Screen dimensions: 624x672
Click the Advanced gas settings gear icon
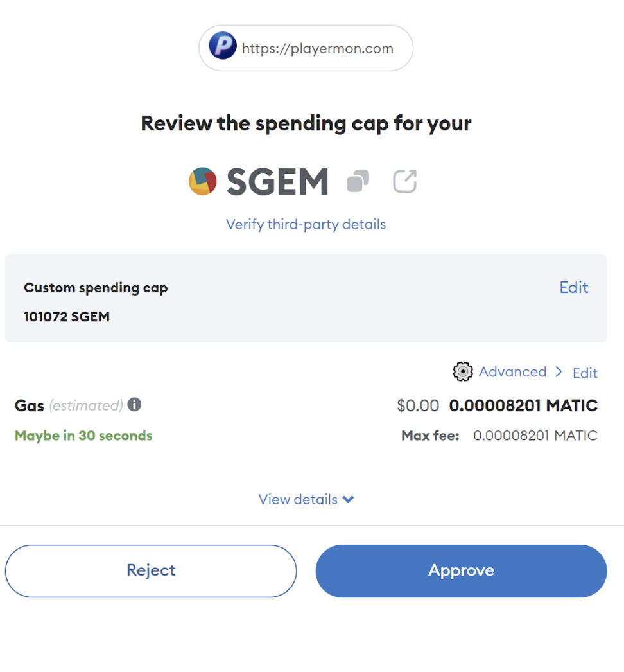click(462, 371)
